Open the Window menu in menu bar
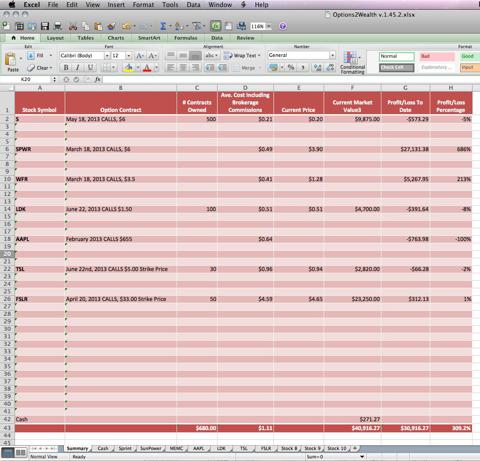Image resolution: width=480 pixels, height=461 pixels. (220, 5)
